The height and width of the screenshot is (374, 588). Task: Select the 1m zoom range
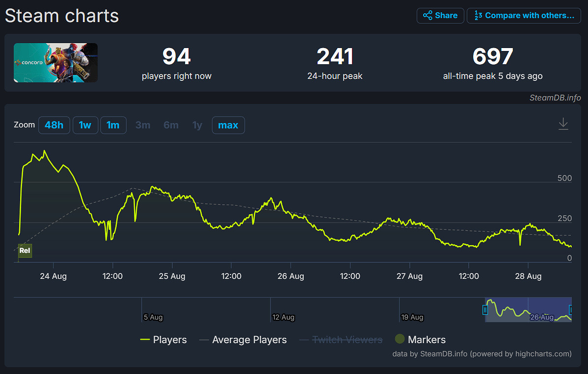coord(113,125)
